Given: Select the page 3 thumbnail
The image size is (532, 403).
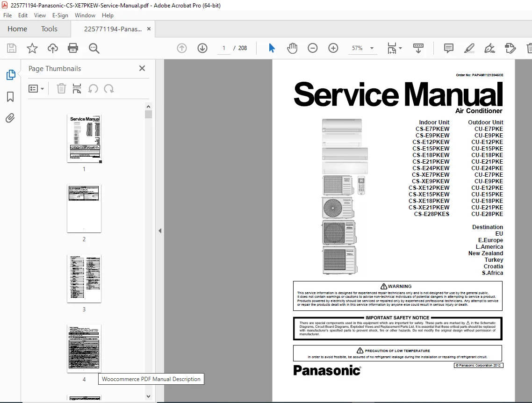Looking at the screenshot, I should 84,279.
